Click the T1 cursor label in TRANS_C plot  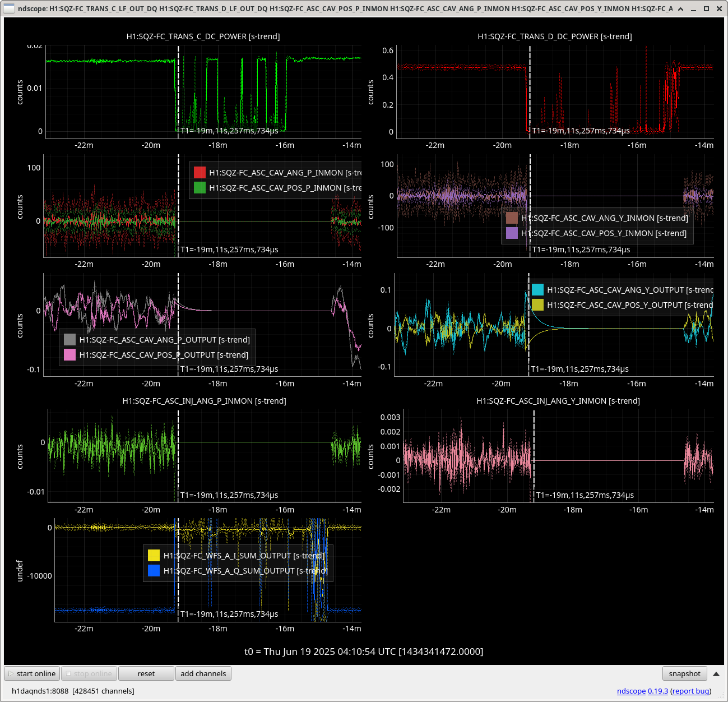(x=229, y=131)
